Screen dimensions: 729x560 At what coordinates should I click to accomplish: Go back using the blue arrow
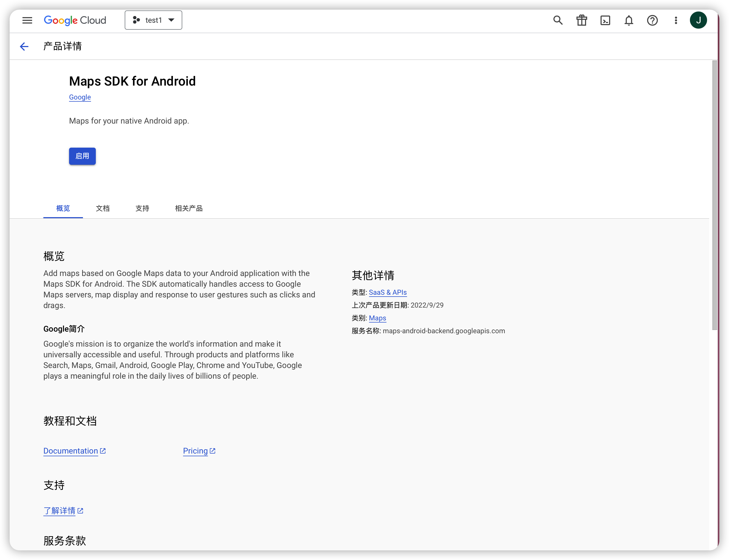24,46
